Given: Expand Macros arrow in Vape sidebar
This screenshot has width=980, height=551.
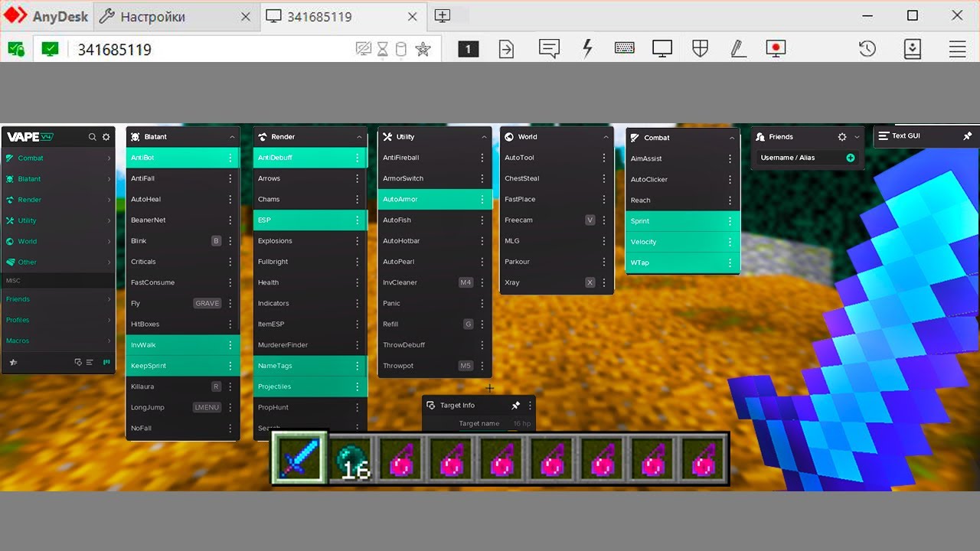Looking at the screenshot, I should coord(109,341).
